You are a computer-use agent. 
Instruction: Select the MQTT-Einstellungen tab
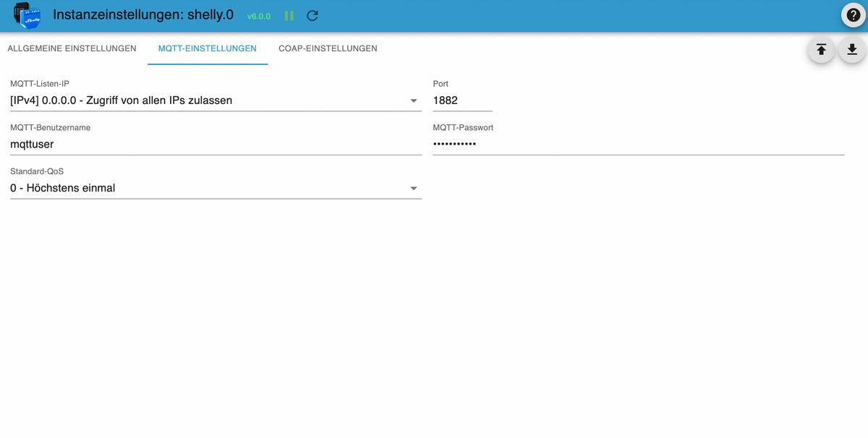(x=207, y=48)
